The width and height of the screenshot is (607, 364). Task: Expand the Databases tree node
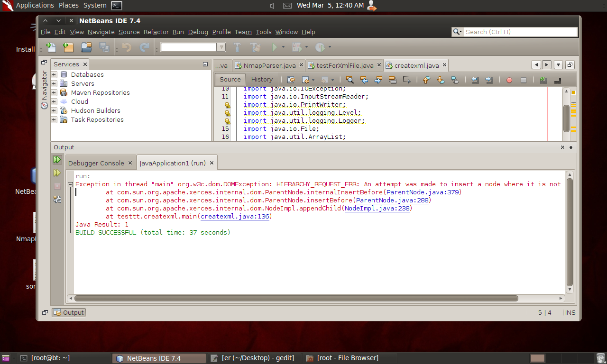pyautogui.click(x=54, y=74)
